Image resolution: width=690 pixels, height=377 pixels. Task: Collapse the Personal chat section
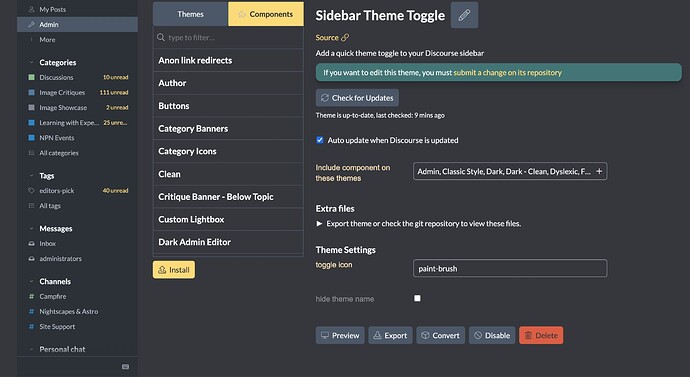point(31,349)
